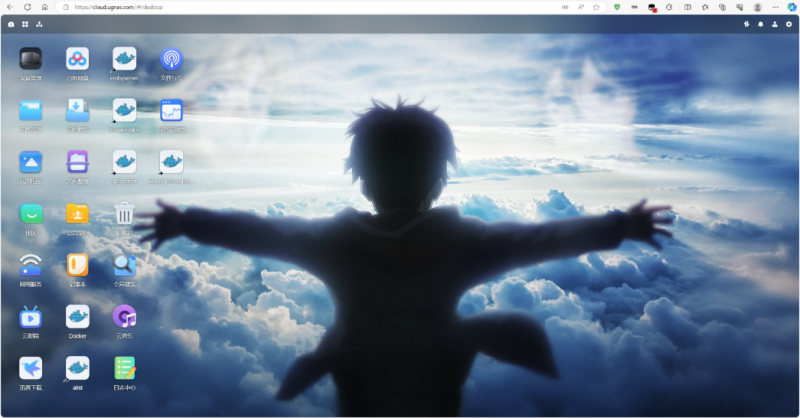
Task: Open the orange shared folder app icon
Action: click(x=78, y=213)
